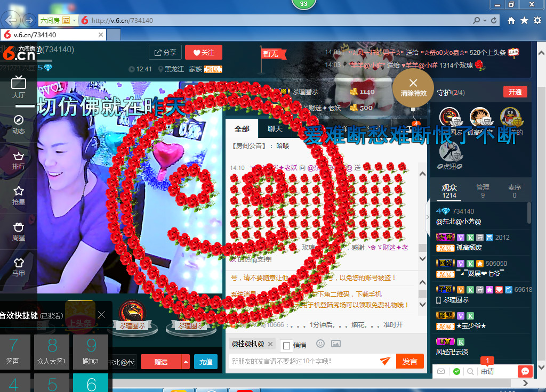Open the 排行 ranking sidebar icon
The height and width of the screenshot is (392, 546).
pos(19,160)
